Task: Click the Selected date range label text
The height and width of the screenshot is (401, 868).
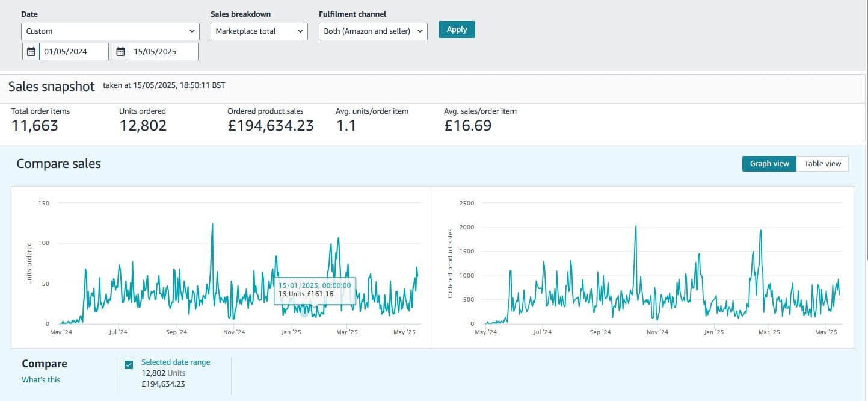Action: pos(176,362)
